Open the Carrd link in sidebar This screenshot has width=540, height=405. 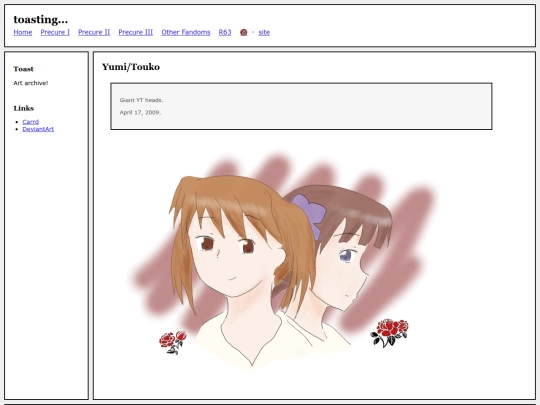pos(31,122)
